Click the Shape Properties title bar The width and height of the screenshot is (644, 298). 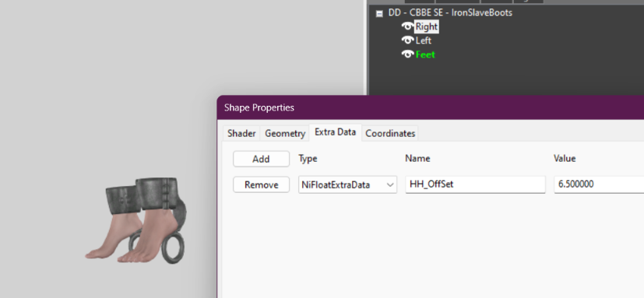point(431,107)
